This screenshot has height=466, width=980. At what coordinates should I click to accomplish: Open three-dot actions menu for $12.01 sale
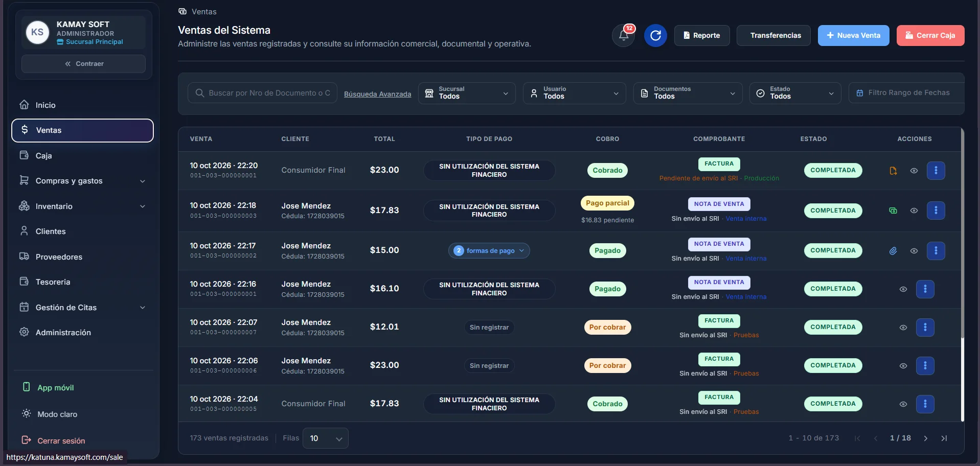[925, 328]
